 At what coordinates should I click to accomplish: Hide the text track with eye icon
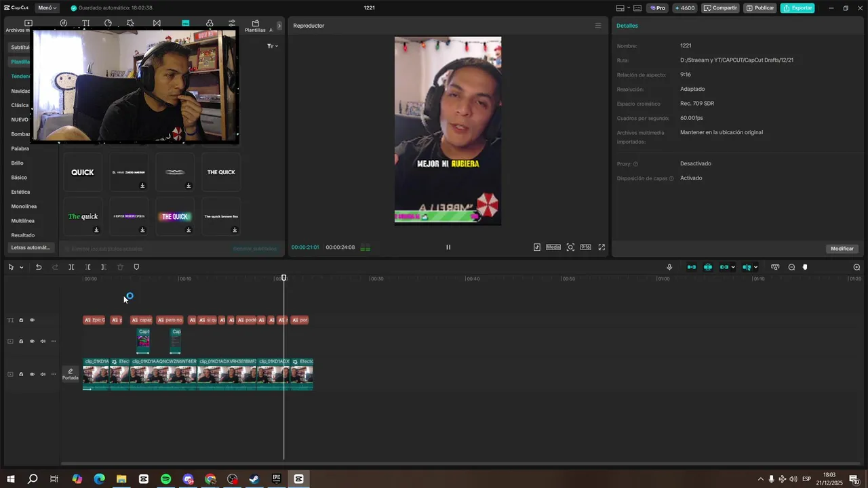click(32, 320)
